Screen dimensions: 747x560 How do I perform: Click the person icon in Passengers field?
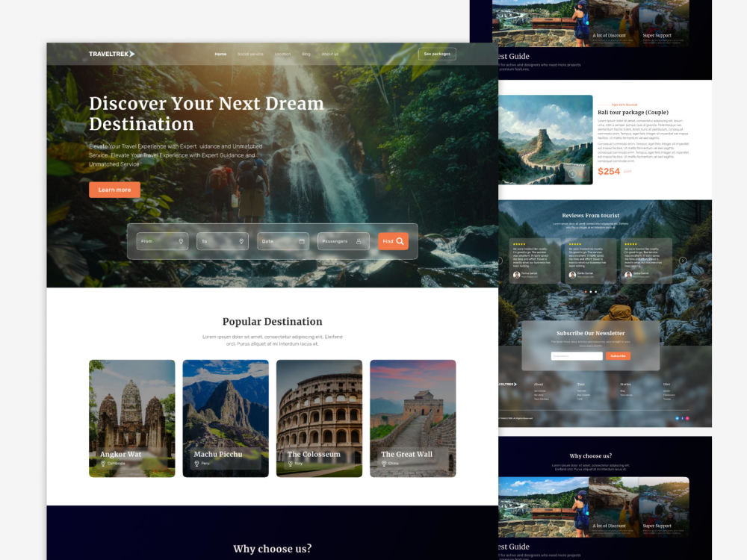point(359,241)
